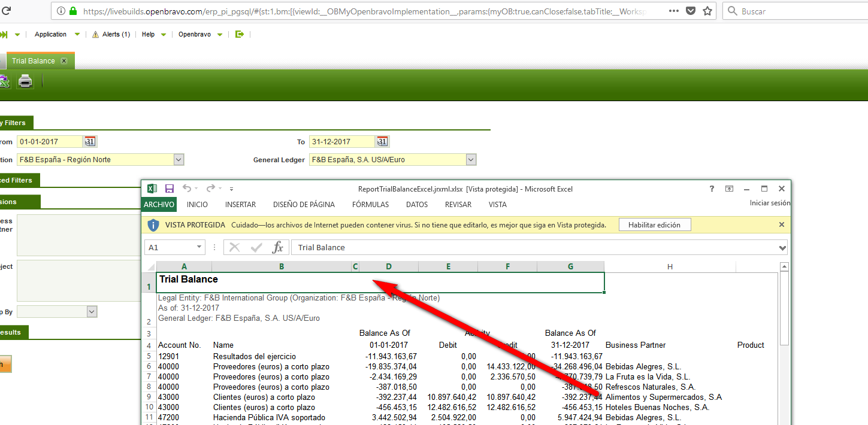Open the ARCHIVO tab in Excel
The image size is (868, 425).
(159, 205)
